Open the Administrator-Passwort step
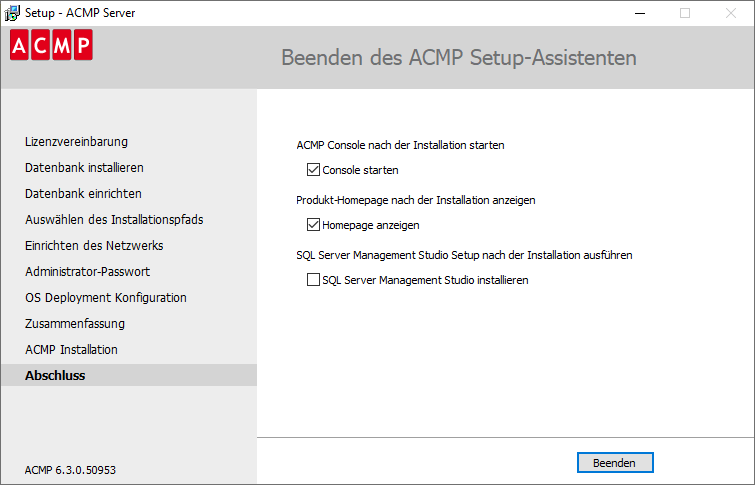This screenshot has width=755, height=485. coord(88,272)
